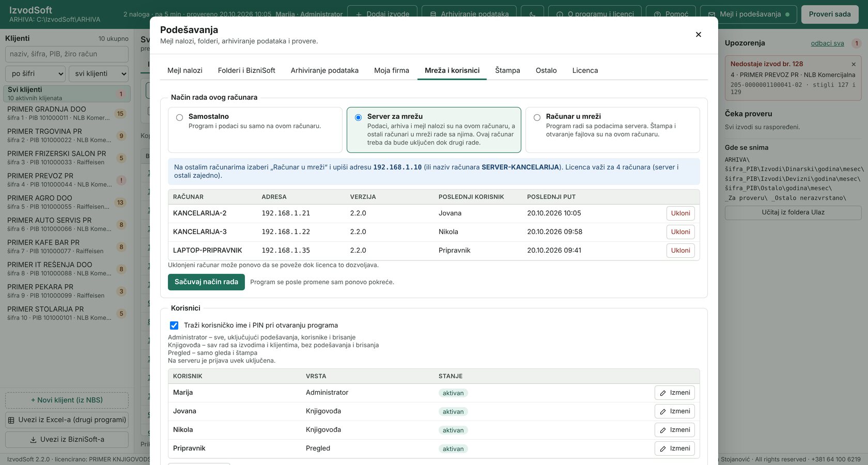
Task: Click the edit icon beside Nikola
Action: 663,430
